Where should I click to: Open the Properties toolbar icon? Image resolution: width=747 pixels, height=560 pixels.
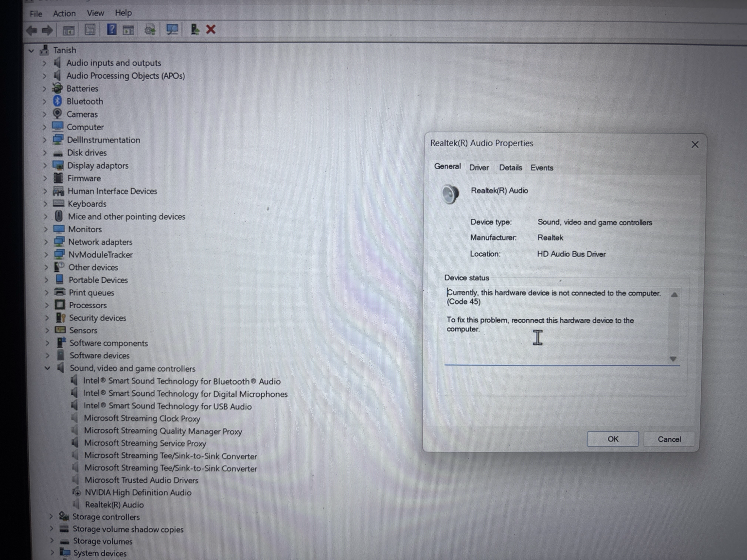point(90,30)
